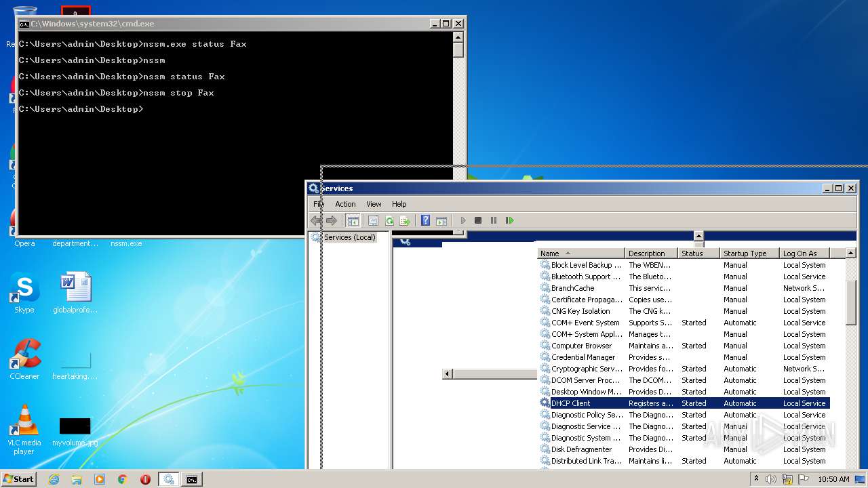
Task: Launch Windows Media Player from taskbar
Action: click(100, 479)
